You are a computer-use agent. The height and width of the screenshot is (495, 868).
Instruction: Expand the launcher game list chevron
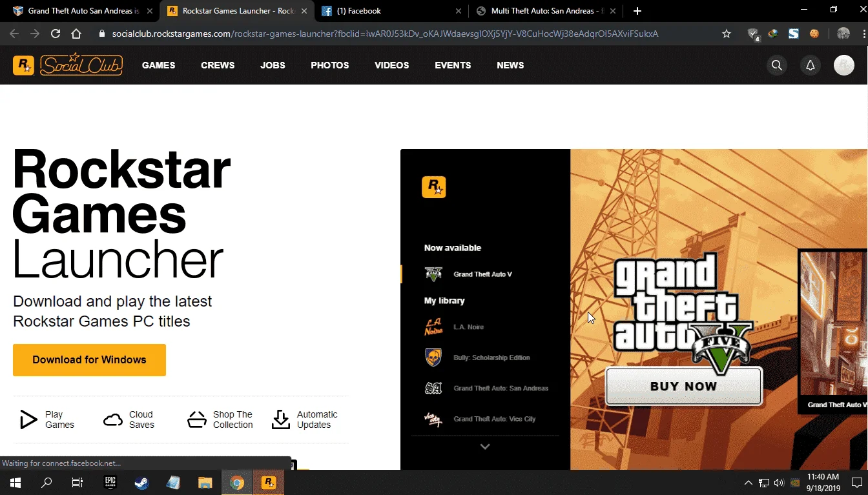[x=485, y=446]
